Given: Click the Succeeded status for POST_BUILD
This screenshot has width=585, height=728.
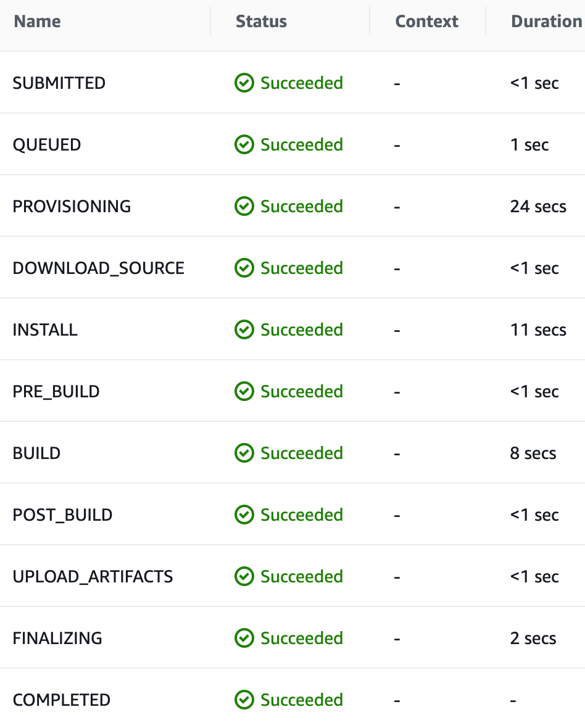Looking at the screenshot, I should [302, 515].
